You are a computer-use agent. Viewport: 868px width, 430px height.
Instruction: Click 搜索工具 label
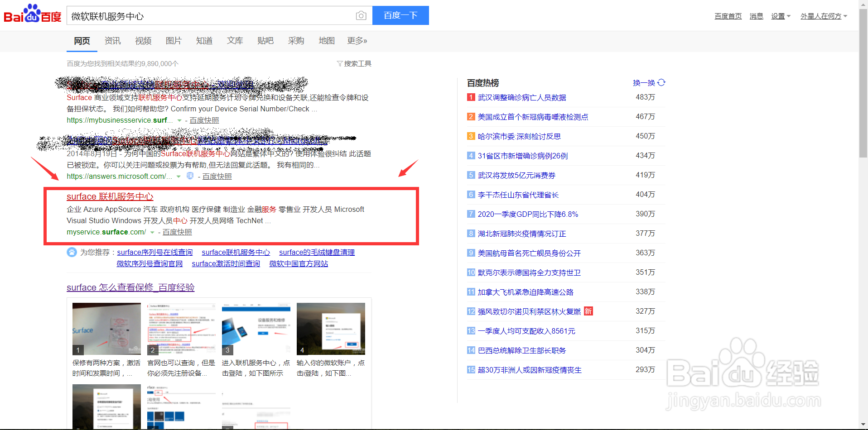(357, 64)
